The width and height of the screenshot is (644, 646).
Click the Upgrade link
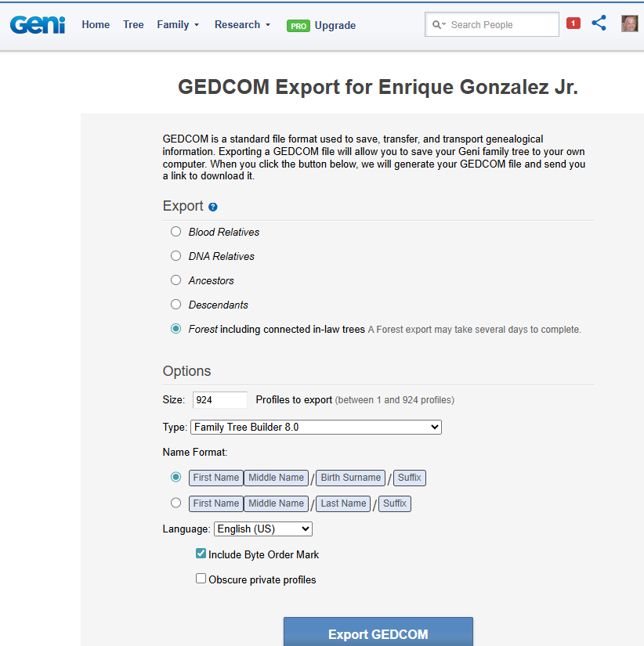pos(335,26)
